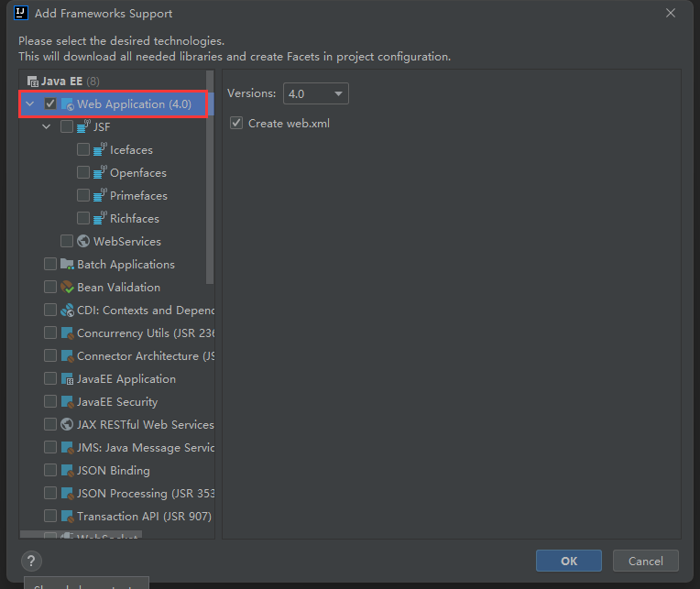Viewport: 700px width, 589px height.
Task: Tick the Transaction API checkbox
Action: pyautogui.click(x=50, y=517)
